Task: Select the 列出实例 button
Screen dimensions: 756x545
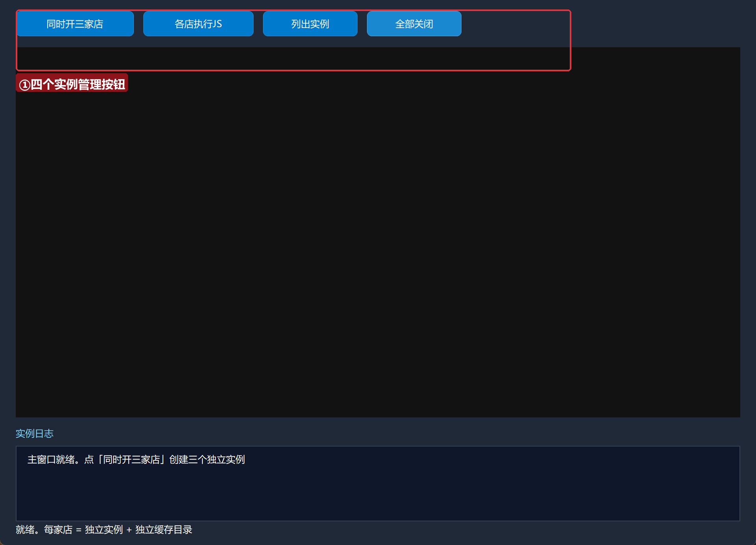Action: [x=310, y=24]
